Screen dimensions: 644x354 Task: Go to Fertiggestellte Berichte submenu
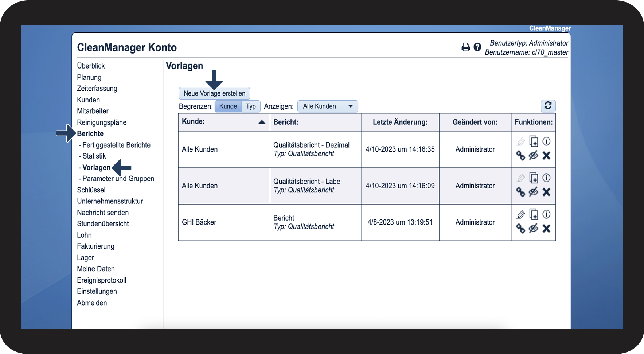[116, 145]
